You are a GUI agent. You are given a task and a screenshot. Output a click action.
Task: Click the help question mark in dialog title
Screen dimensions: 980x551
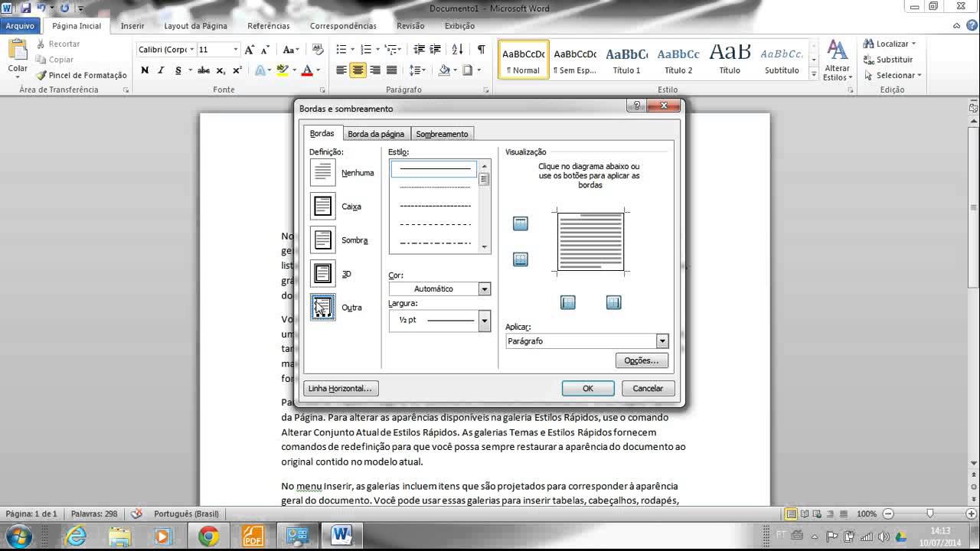point(637,106)
